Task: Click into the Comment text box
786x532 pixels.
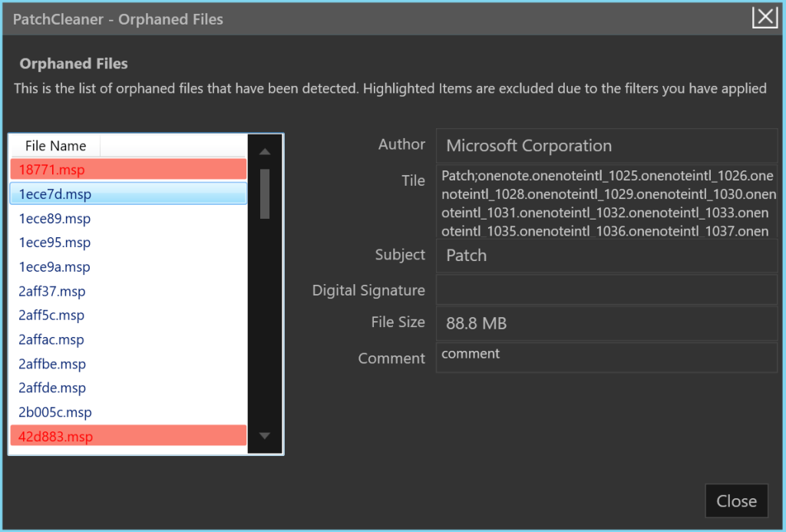Action: tap(606, 358)
